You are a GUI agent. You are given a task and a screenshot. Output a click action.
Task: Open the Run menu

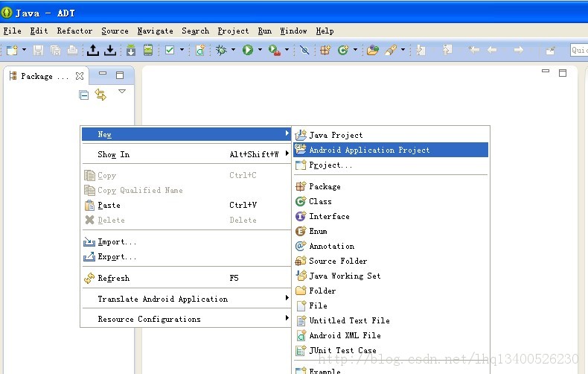point(265,31)
